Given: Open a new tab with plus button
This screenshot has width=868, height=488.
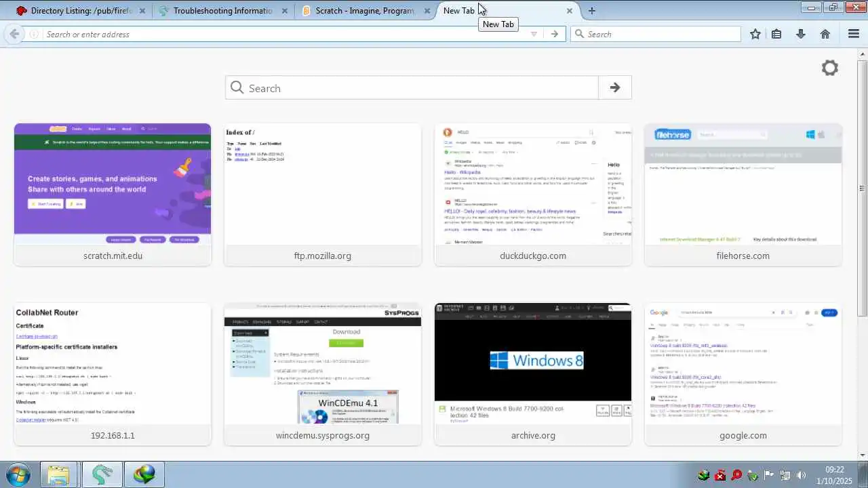Looking at the screenshot, I should (592, 11).
